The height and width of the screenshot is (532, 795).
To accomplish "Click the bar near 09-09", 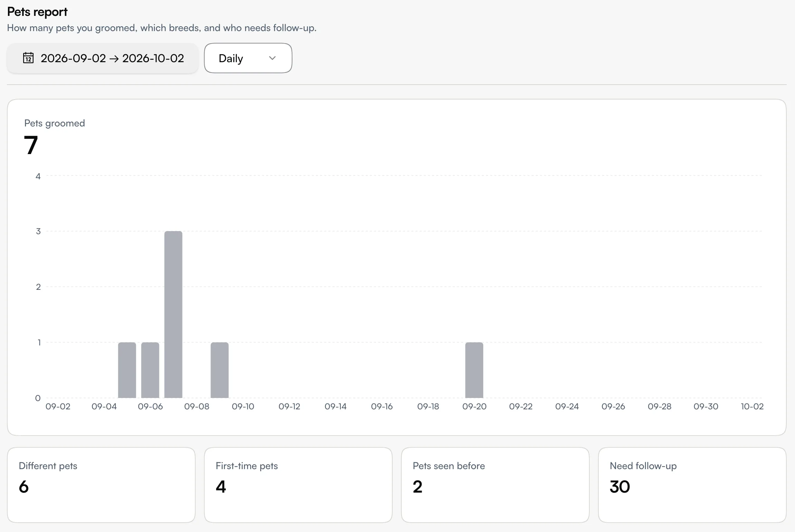I will click(219, 370).
